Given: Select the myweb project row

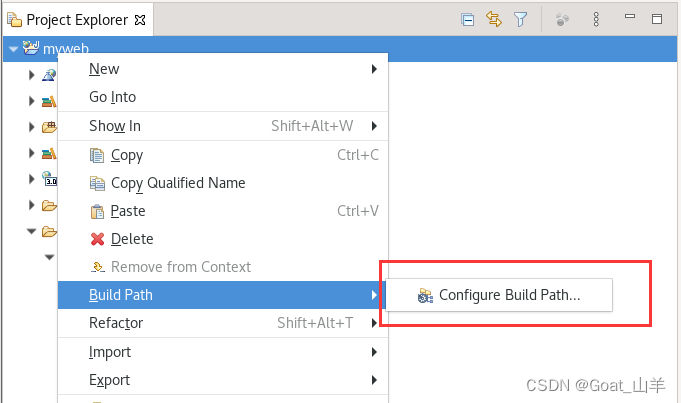Looking at the screenshot, I should (x=340, y=49).
